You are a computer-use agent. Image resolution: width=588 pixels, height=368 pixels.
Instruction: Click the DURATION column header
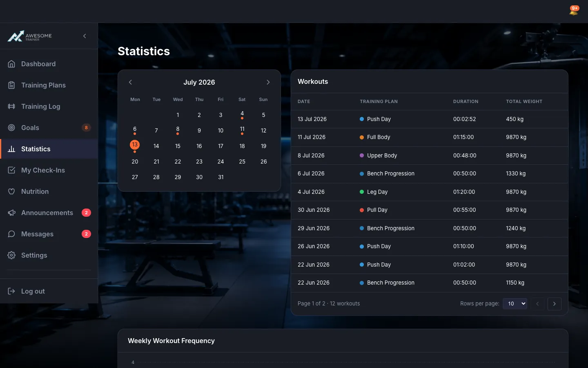click(465, 101)
